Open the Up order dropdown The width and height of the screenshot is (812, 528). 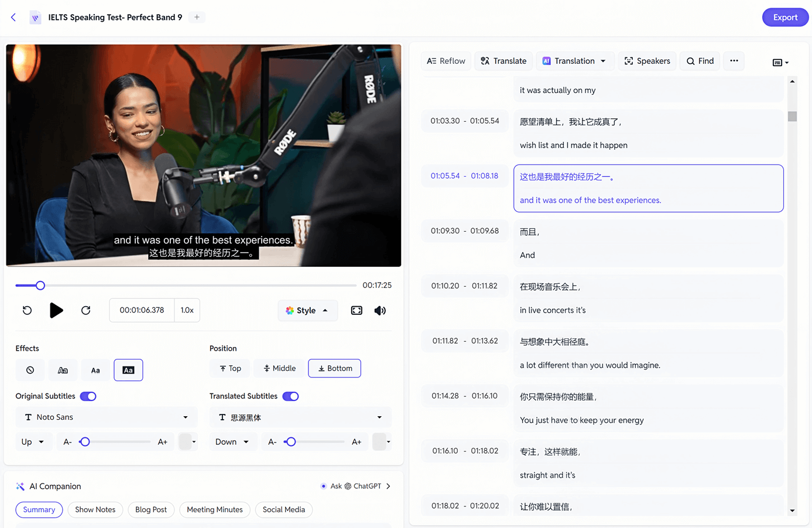coord(33,442)
